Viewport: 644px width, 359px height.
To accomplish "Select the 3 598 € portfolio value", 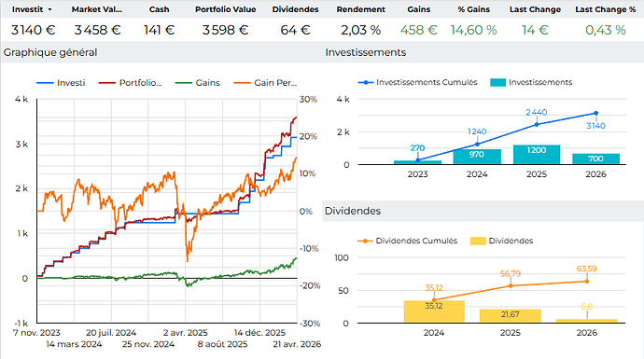I will click(x=225, y=30).
